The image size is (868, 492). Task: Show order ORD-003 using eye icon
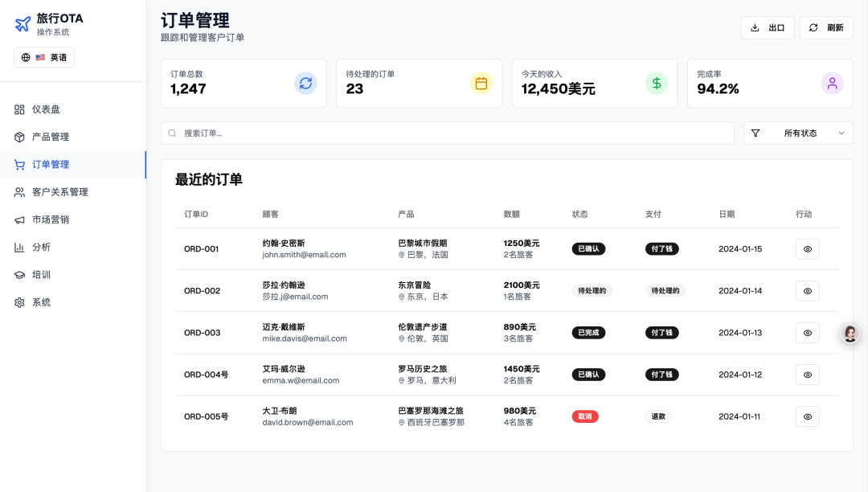(807, 333)
